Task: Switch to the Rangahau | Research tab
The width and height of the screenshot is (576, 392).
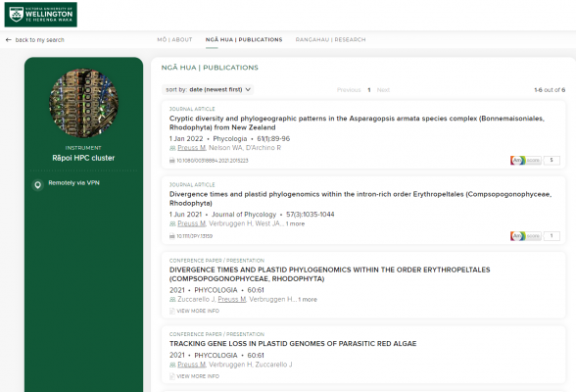Action: (331, 39)
